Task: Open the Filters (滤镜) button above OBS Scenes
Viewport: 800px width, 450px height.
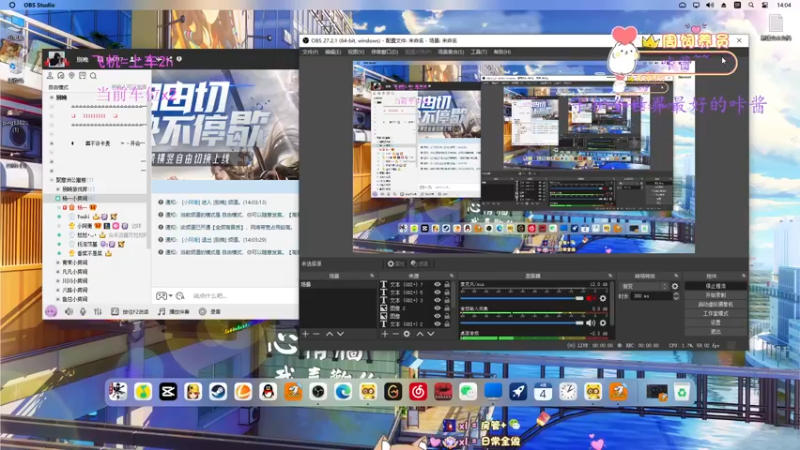Action: click(420, 264)
